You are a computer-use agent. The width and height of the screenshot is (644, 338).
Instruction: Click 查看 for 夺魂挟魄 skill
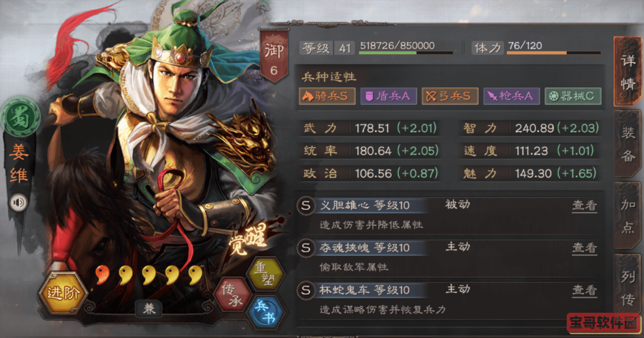pos(584,248)
